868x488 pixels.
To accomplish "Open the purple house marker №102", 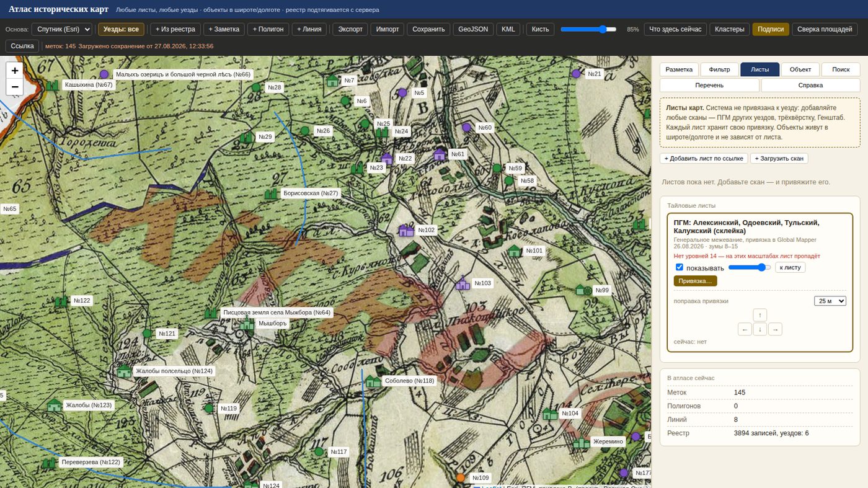I will [406, 230].
